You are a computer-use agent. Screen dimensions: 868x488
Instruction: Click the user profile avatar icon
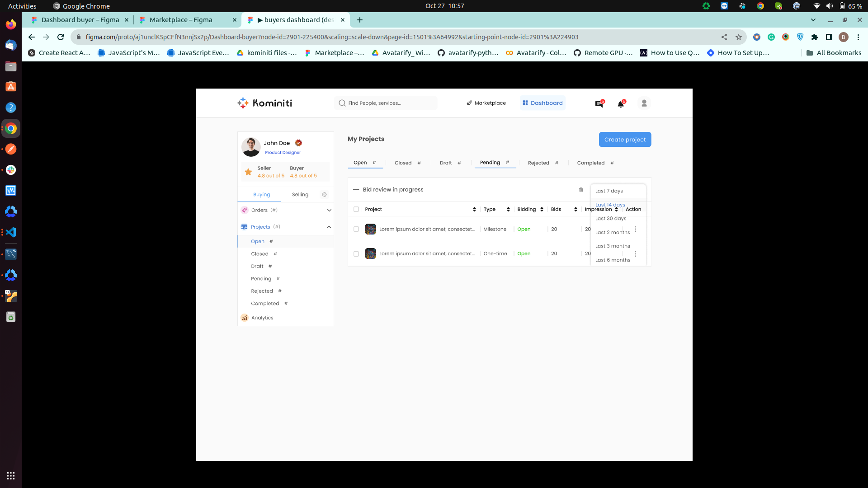coord(644,103)
